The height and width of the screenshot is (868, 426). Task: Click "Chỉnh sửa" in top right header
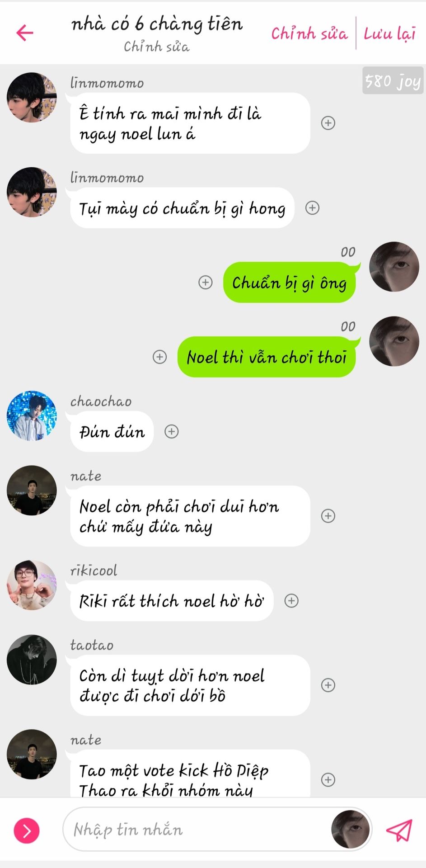pos(309,33)
